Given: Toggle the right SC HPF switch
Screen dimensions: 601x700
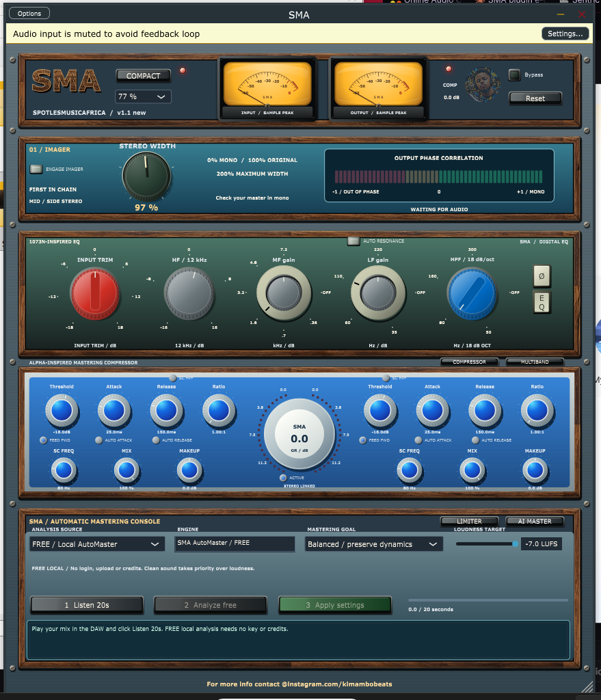Looking at the screenshot, I should pos(386,377).
